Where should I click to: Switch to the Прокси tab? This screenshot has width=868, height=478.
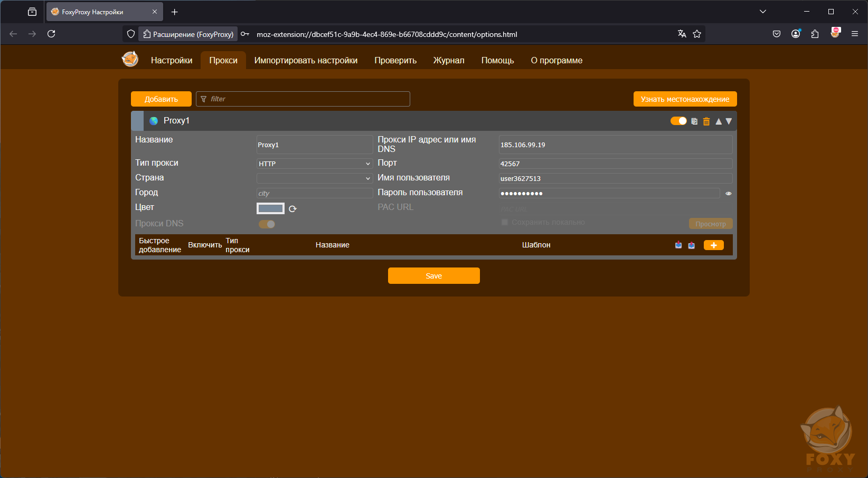coord(223,60)
